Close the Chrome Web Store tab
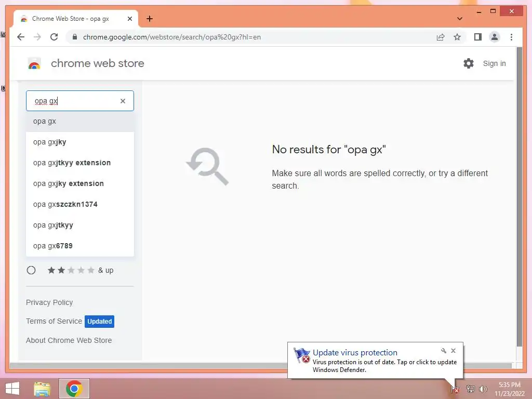This screenshot has height=399, width=532. (x=129, y=19)
